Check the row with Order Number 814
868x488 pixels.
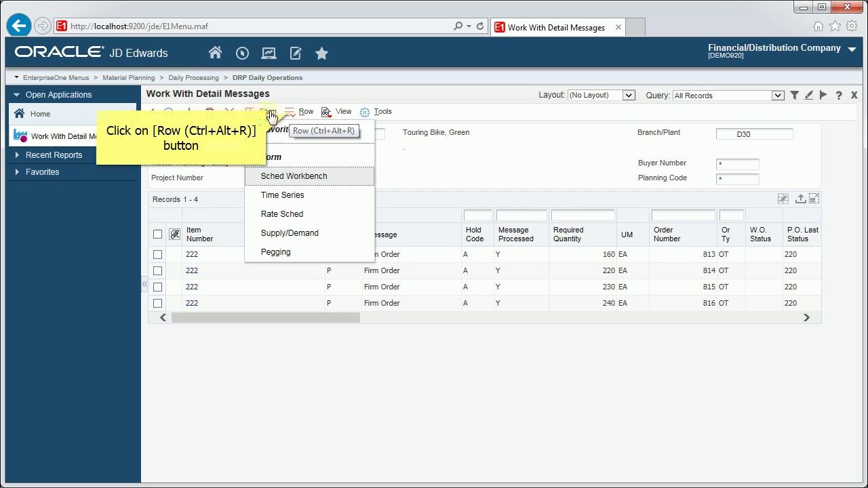pos(157,270)
